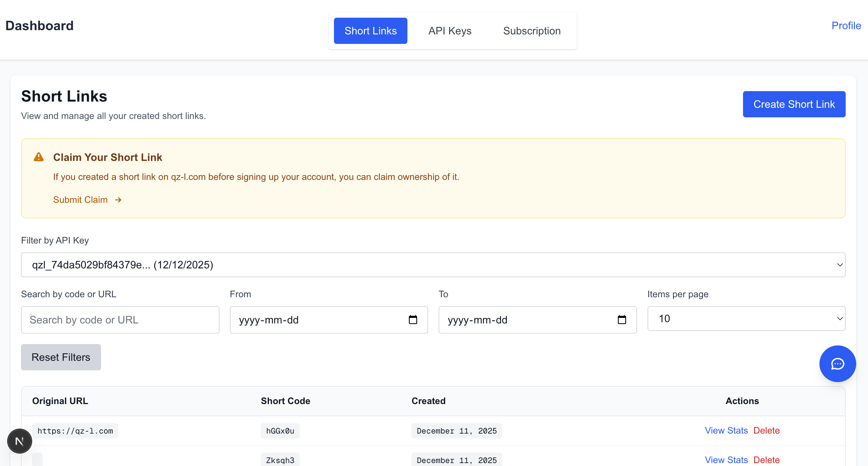
Task: Switch to the API Keys tab
Action: coord(449,31)
